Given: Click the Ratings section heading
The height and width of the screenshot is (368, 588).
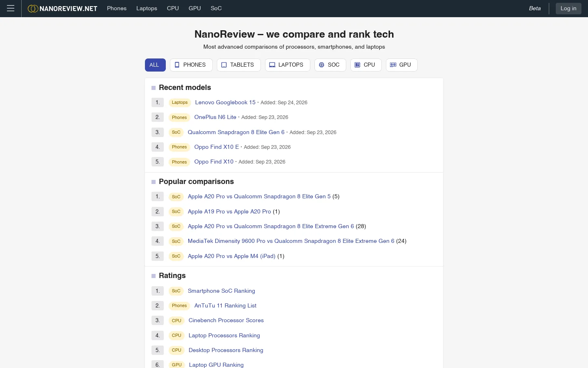Looking at the screenshot, I should [x=172, y=276].
